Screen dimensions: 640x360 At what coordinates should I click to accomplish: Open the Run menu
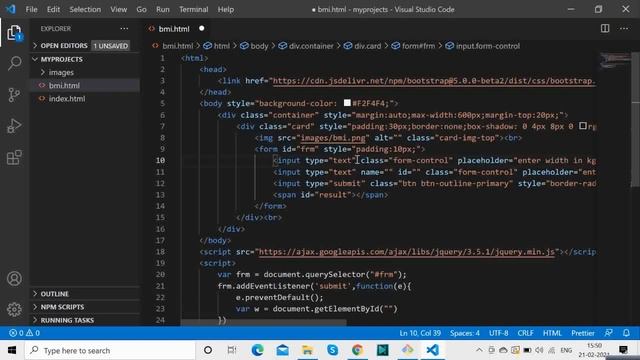pos(162,9)
